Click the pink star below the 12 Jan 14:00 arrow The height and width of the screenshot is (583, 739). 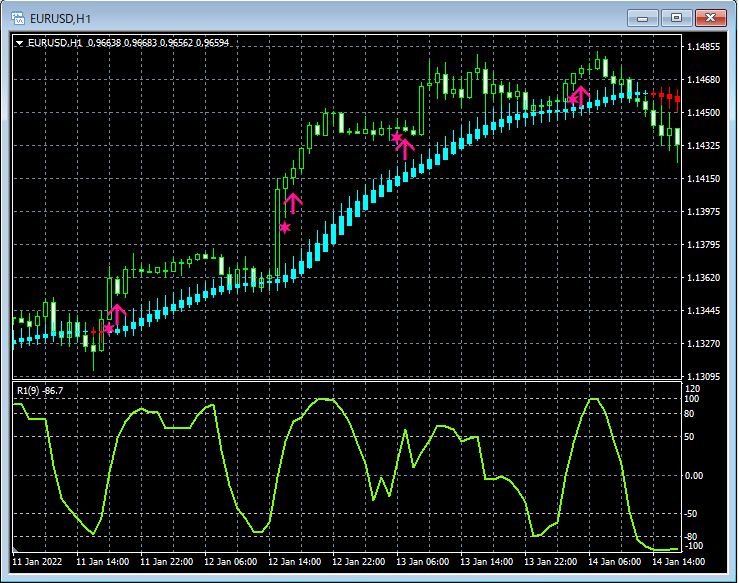pos(285,228)
